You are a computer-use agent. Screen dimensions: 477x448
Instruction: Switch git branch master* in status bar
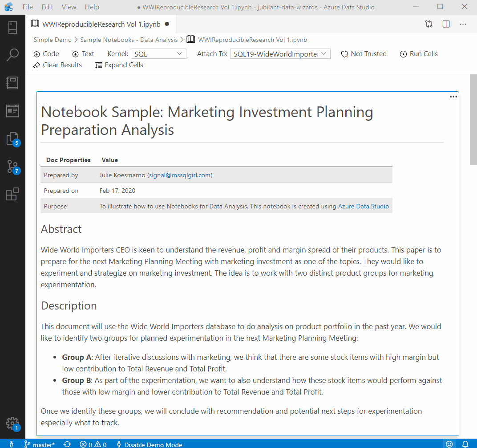[40, 444]
